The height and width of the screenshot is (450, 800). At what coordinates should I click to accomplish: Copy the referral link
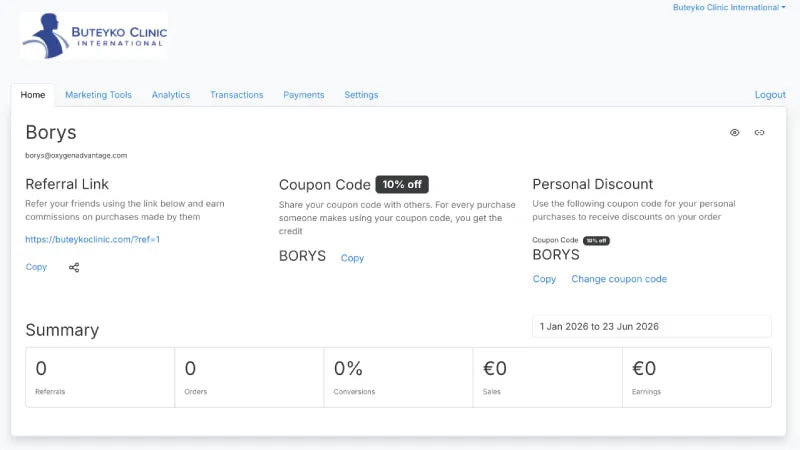click(x=36, y=267)
